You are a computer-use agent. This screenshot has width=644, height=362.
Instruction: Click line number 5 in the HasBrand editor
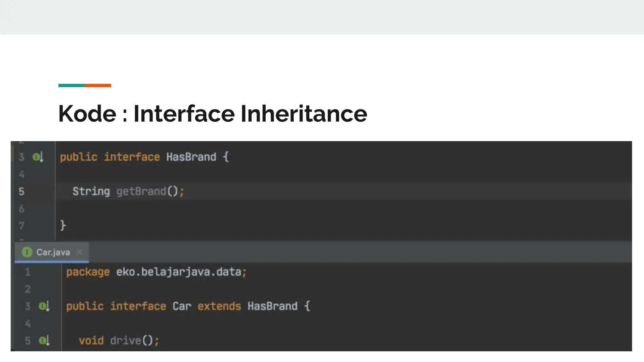point(21,191)
